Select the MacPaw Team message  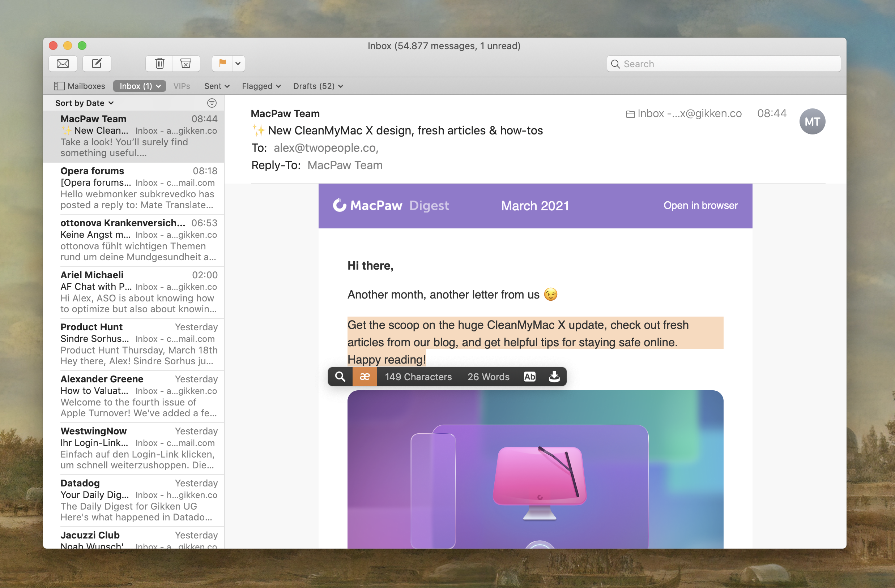click(x=134, y=136)
